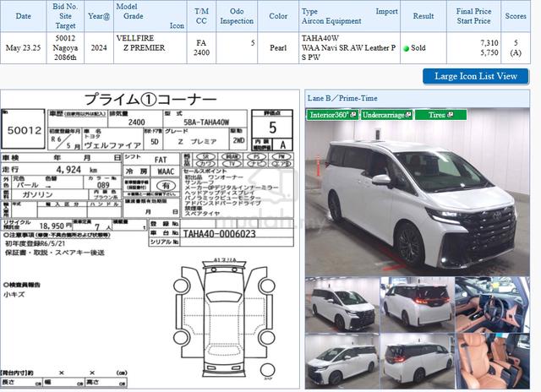Open the rear view thumbnail with tail lights

tap(417, 304)
